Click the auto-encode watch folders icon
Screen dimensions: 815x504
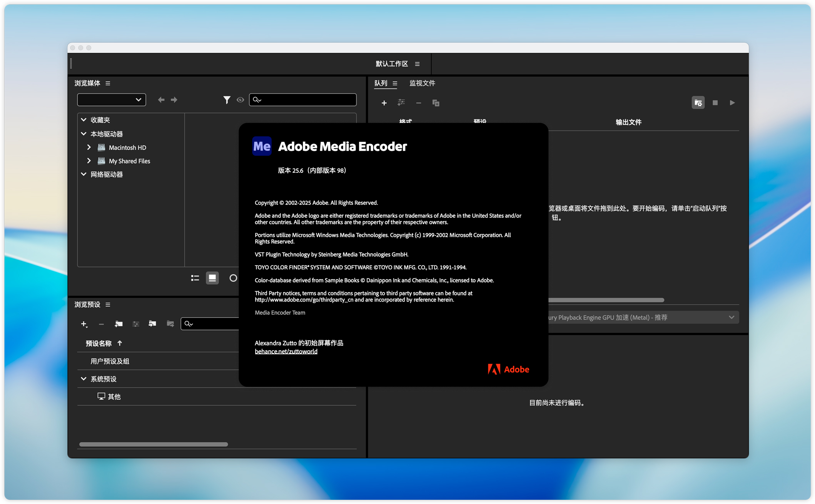(698, 103)
